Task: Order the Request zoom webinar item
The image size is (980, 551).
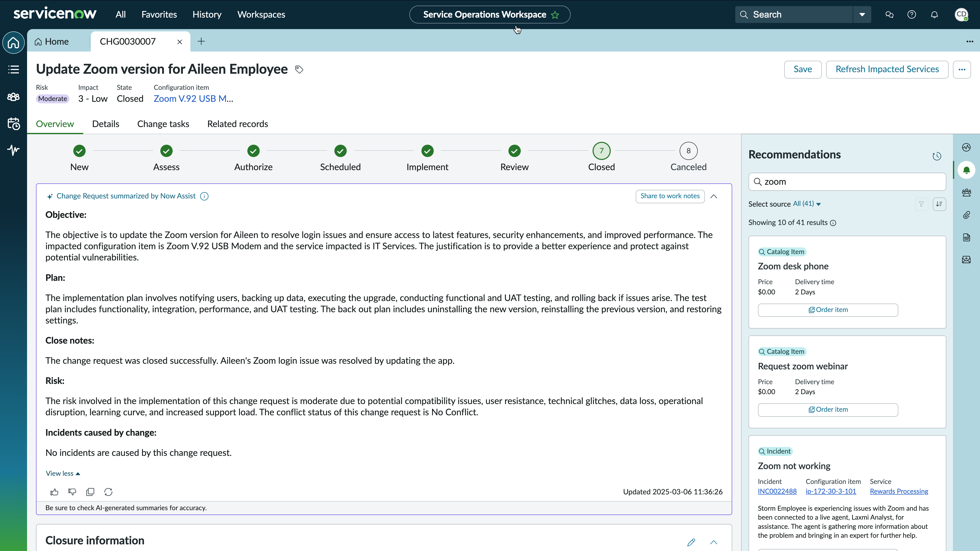Action: pos(828,410)
